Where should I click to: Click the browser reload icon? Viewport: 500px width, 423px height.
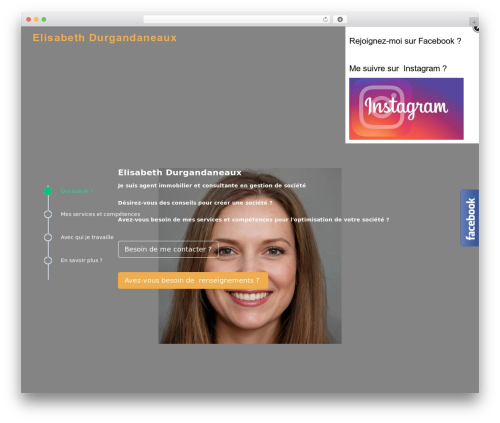coord(325,19)
